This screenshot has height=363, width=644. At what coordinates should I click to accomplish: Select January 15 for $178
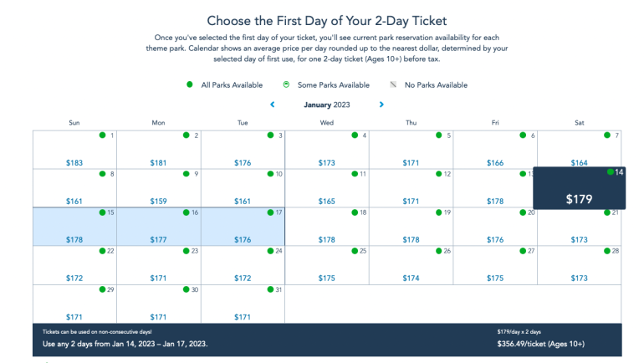74,227
